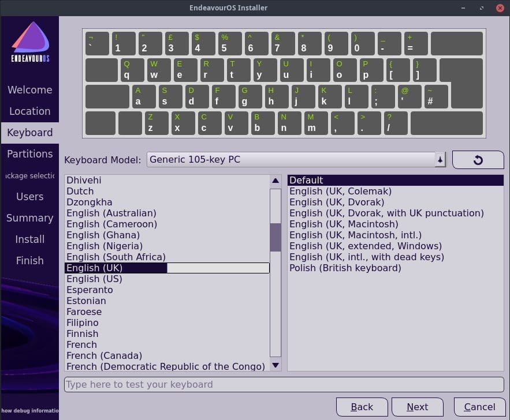Select French (Democratic Republic of the Congo)
Viewport: 510px width, 420px height.
pos(167,366)
